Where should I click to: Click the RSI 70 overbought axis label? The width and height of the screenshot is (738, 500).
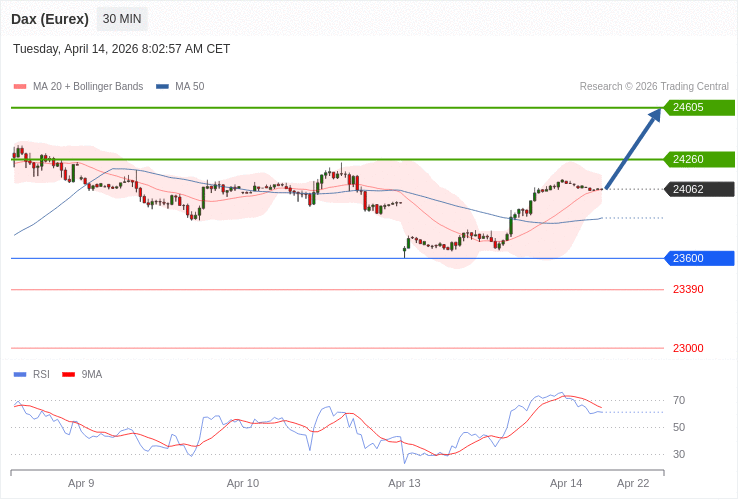coord(679,400)
